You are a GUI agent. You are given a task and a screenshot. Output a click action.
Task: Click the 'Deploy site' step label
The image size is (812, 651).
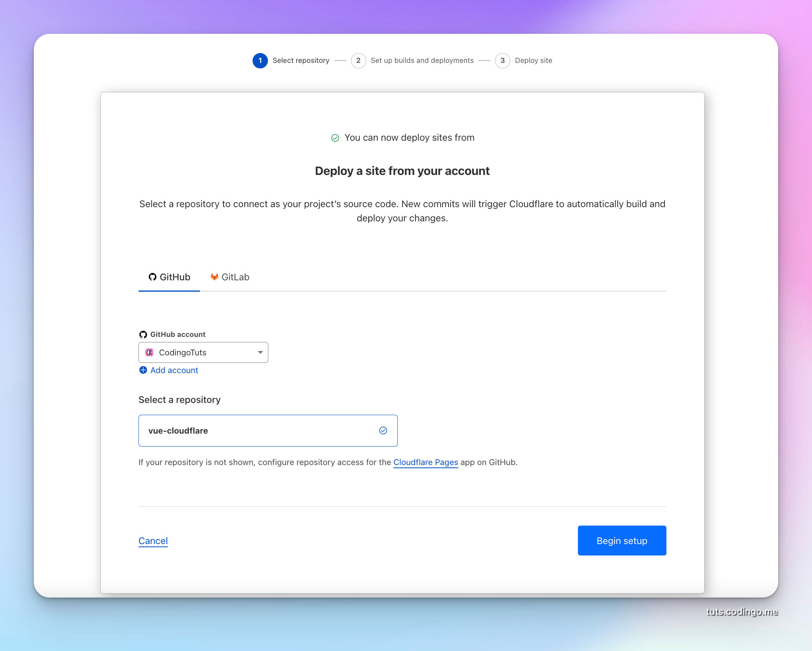(x=533, y=61)
